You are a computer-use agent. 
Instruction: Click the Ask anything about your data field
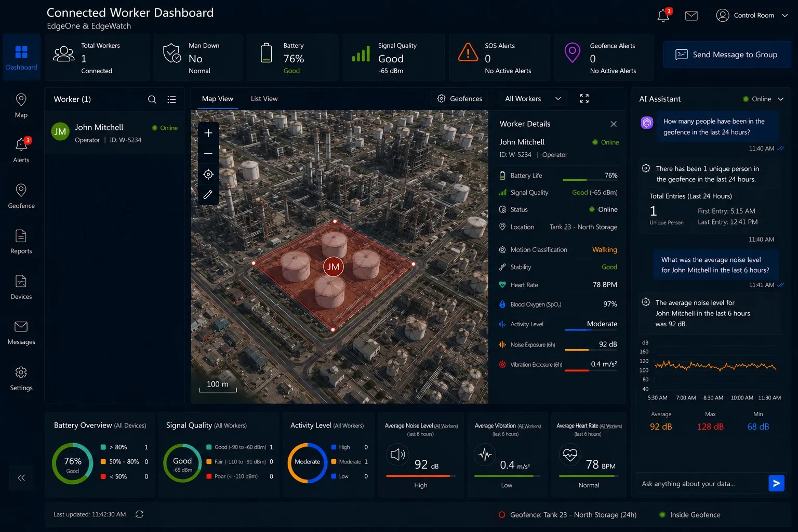click(x=701, y=484)
